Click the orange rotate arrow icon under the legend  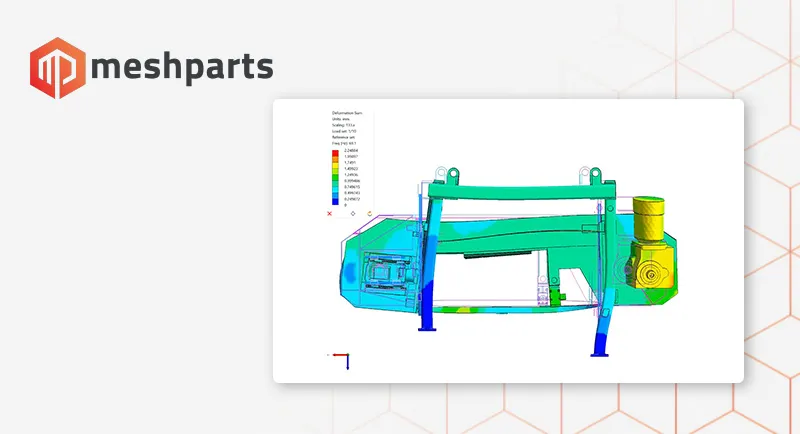[369, 214]
